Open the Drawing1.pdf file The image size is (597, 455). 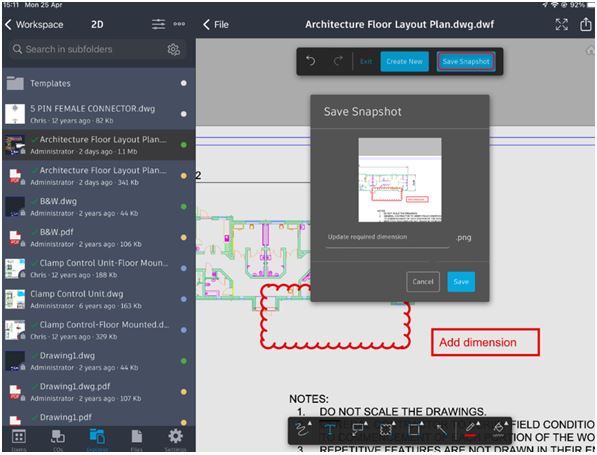[99, 417]
